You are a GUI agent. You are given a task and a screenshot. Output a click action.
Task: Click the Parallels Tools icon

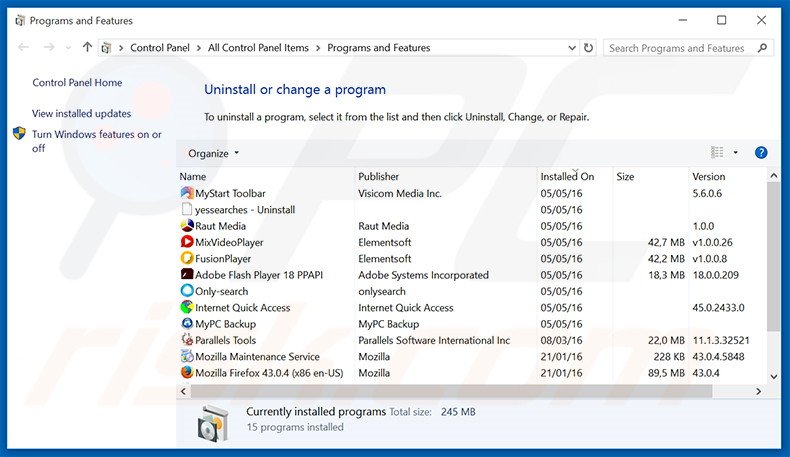pos(187,340)
